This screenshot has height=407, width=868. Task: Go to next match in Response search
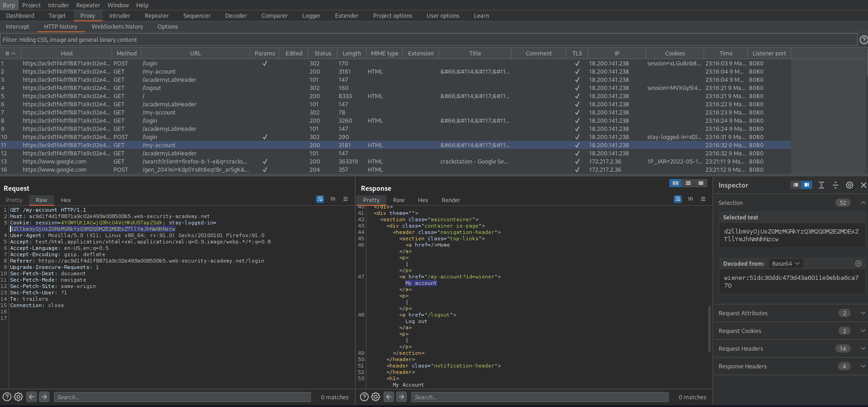(402, 397)
